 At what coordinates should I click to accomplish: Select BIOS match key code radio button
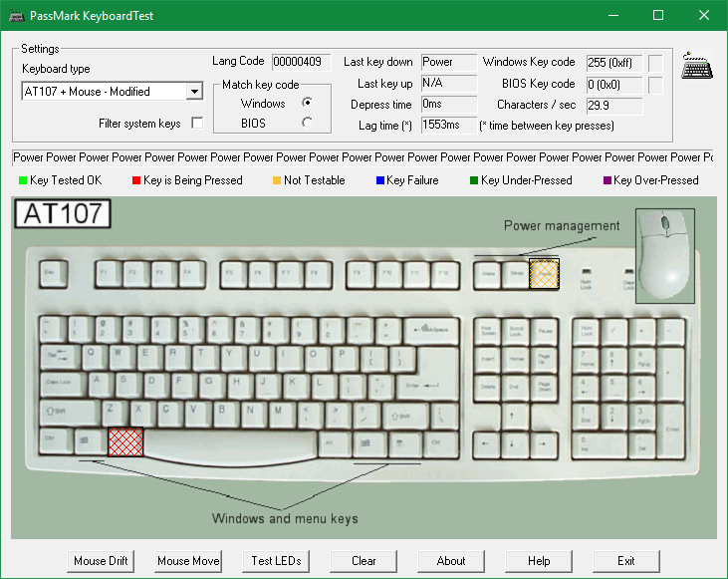pyautogui.click(x=307, y=123)
